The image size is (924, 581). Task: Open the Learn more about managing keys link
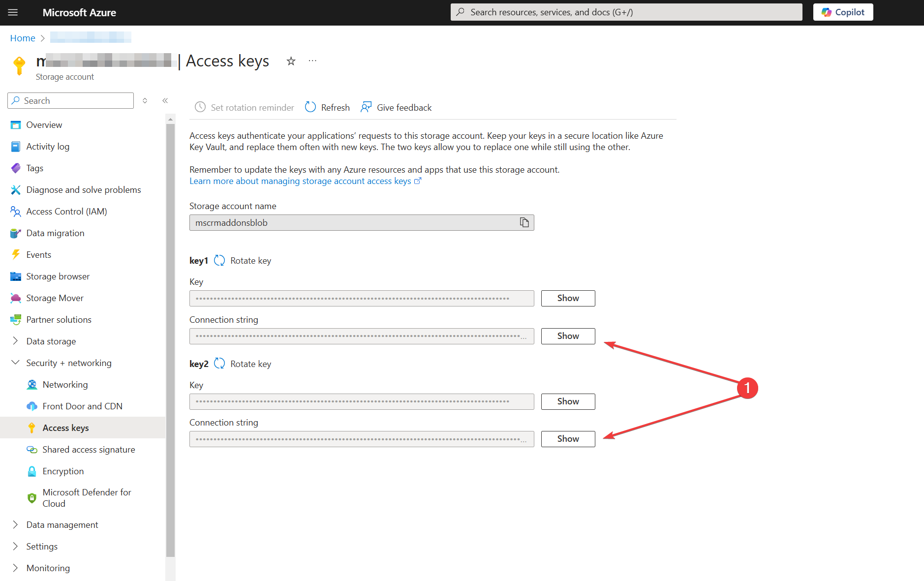pos(306,181)
